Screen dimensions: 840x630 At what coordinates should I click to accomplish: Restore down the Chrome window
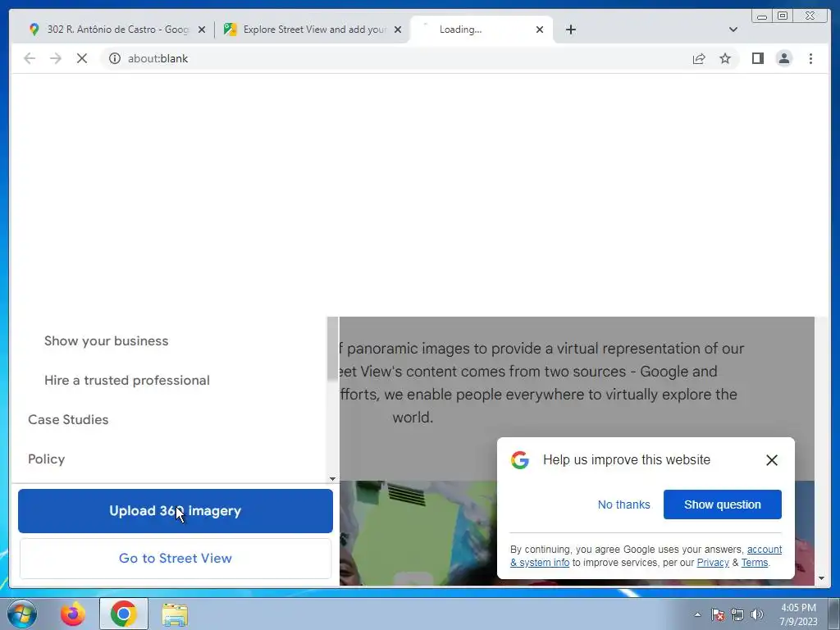(x=782, y=16)
